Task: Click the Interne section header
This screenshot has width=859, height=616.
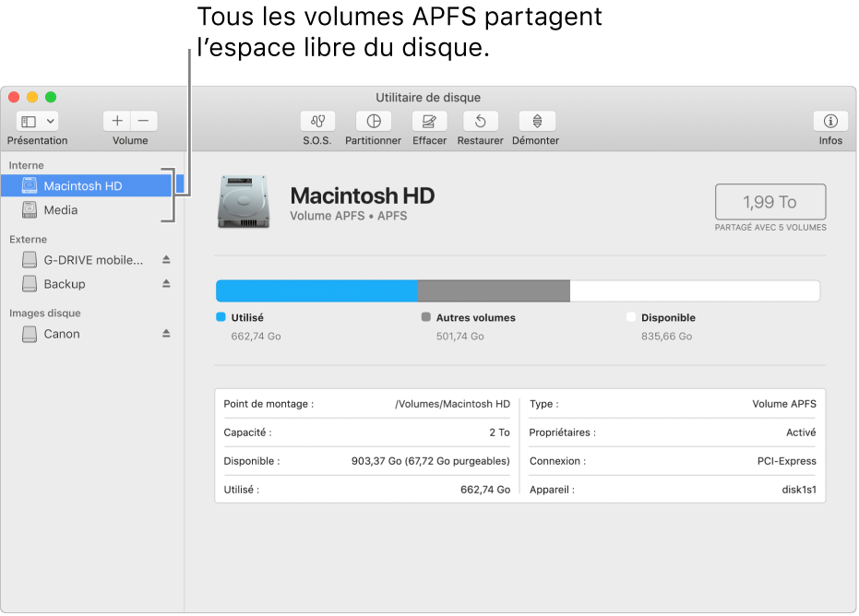Action: point(26,165)
